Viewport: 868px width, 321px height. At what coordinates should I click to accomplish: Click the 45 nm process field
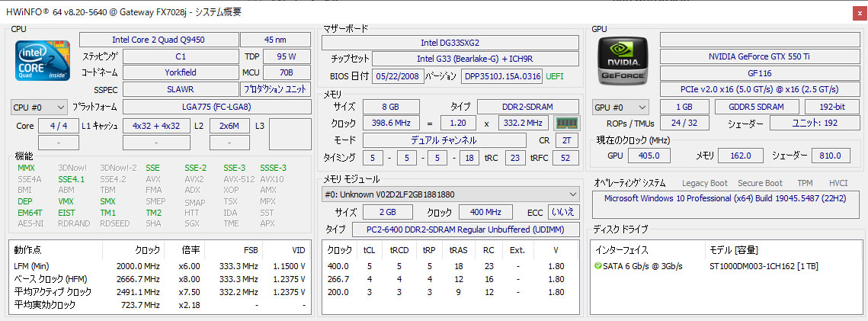click(276, 40)
